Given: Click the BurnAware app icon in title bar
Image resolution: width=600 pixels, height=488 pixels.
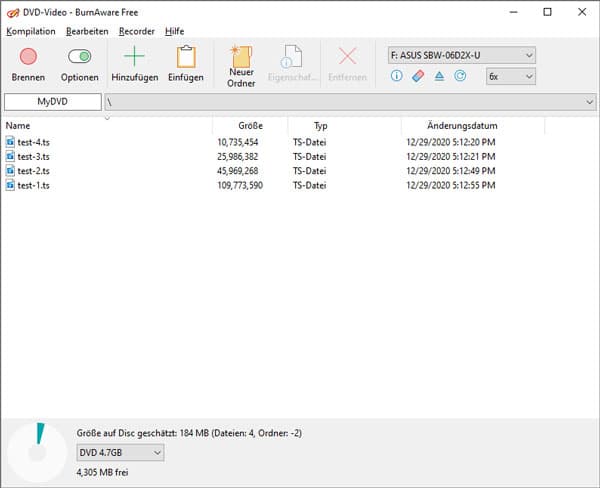Looking at the screenshot, I should [13, 13].
